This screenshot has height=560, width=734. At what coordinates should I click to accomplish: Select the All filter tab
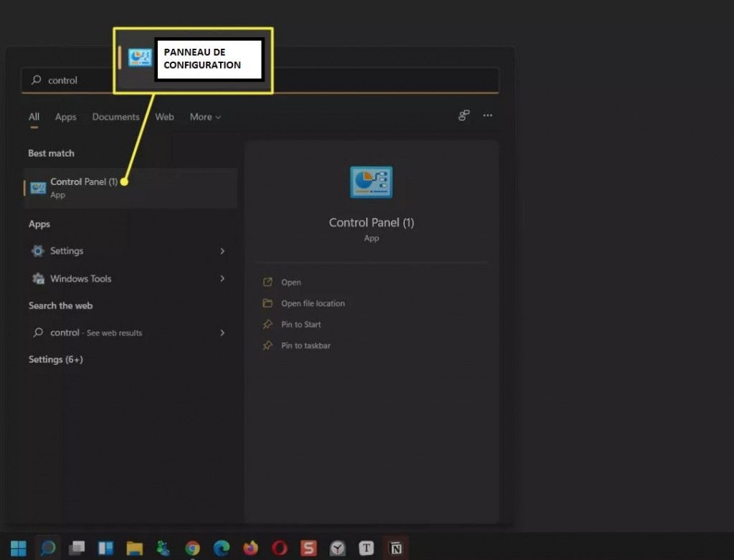34,117
